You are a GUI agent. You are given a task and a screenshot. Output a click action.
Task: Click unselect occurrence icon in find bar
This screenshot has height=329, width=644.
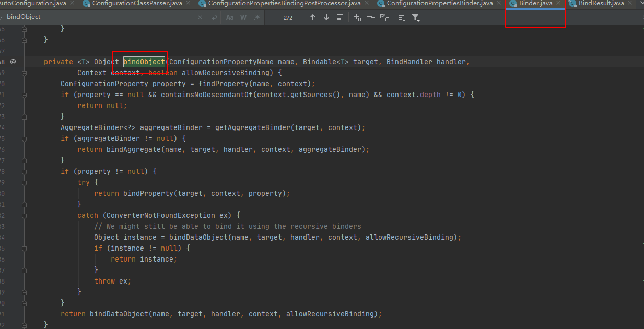click(x=371, y=17)
